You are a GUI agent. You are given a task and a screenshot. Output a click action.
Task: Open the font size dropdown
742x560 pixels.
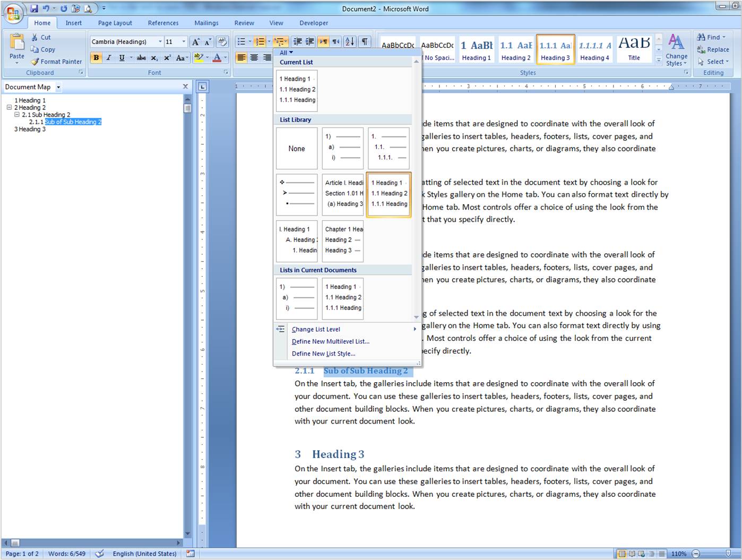point(184,41)
